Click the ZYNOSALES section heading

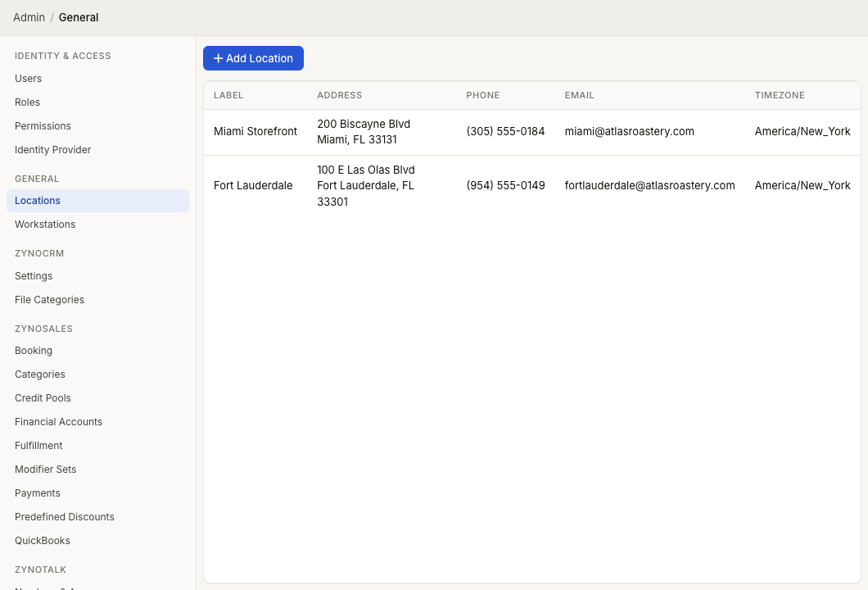click(43, 329)
